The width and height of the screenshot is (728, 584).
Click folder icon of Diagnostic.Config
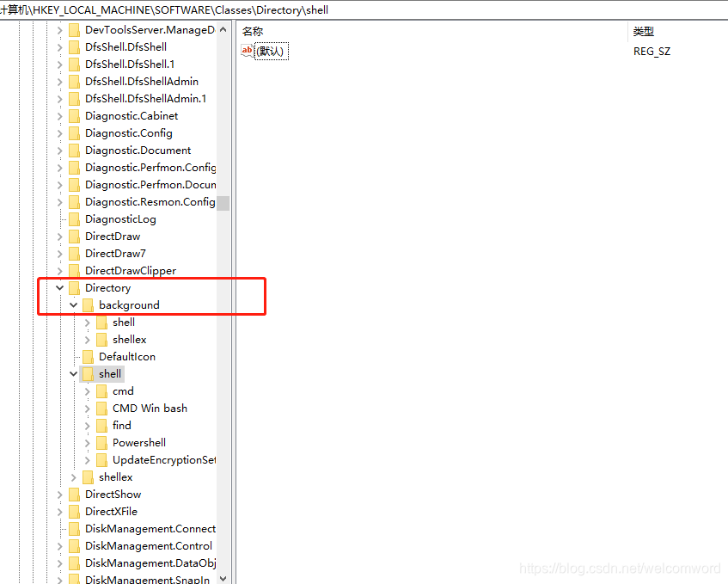point(74,133)
